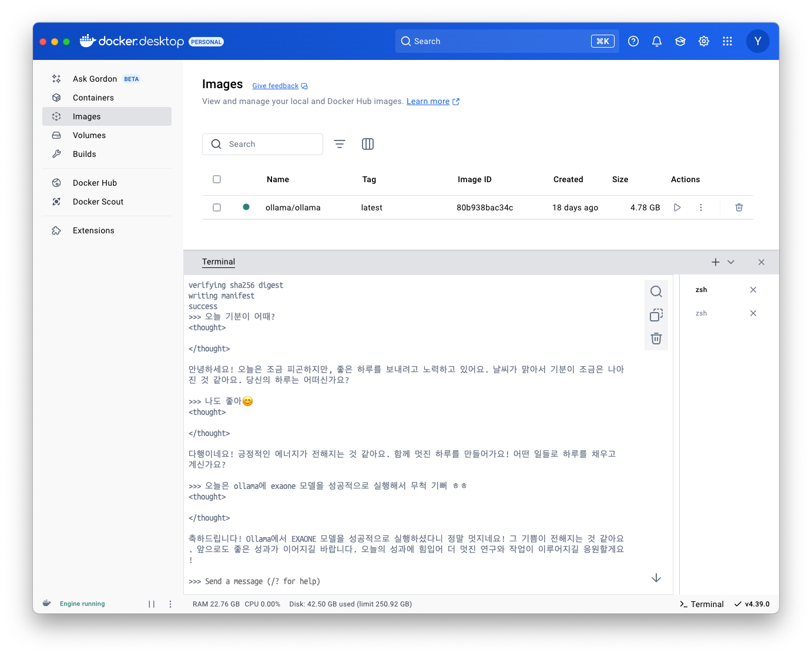Open more actions menu for ollama/ollama
The width and height of the screenshot is (812, 657).
point(701,207)
